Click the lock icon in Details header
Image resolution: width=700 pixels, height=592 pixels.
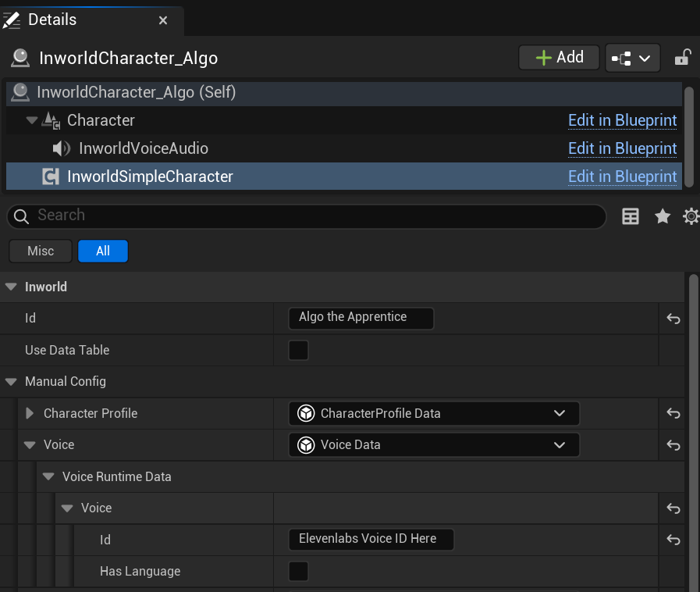pyautogui.click(x=682, y=57)
